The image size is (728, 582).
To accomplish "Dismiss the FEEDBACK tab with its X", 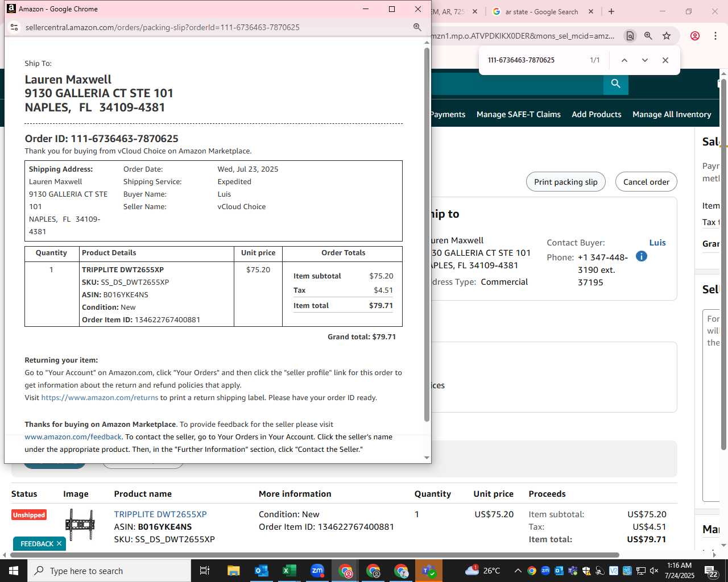I will pyautogui.click(x=59, y=544).
